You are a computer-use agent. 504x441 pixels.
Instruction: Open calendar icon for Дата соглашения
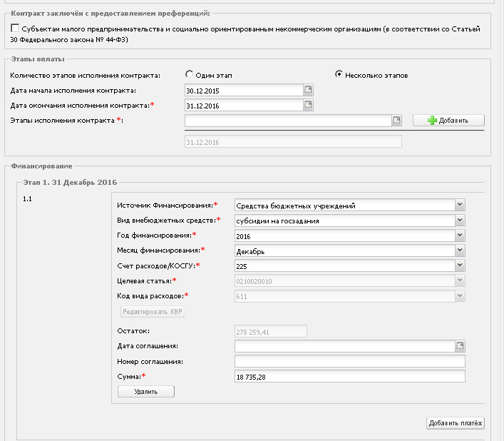click(x=460, y=346)
